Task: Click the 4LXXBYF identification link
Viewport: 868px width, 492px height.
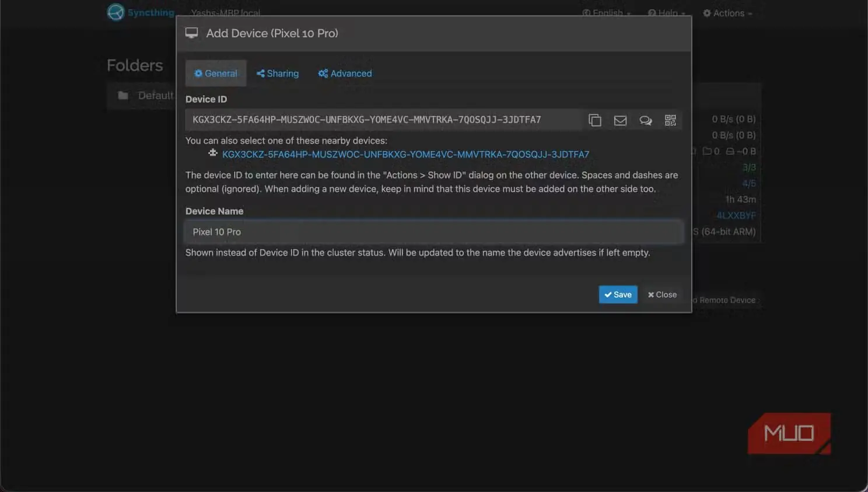Action: [x=736, y=216]
